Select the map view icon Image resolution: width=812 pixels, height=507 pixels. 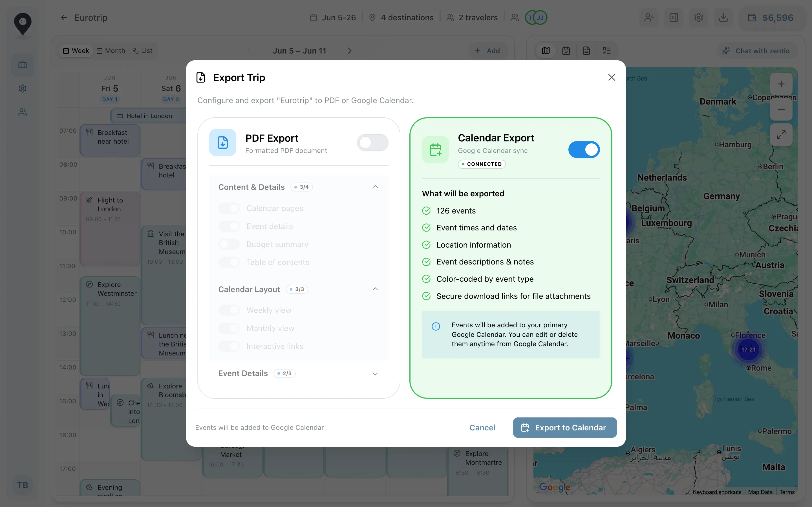546,51
